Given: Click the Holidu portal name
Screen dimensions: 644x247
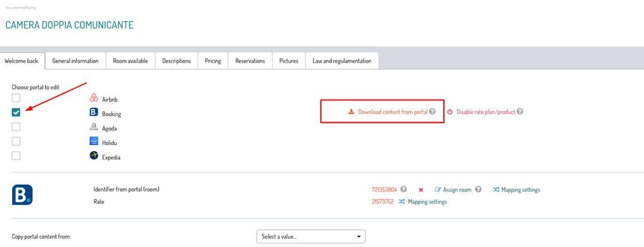Looking at the screenshot, I should [x=110, y=143].
